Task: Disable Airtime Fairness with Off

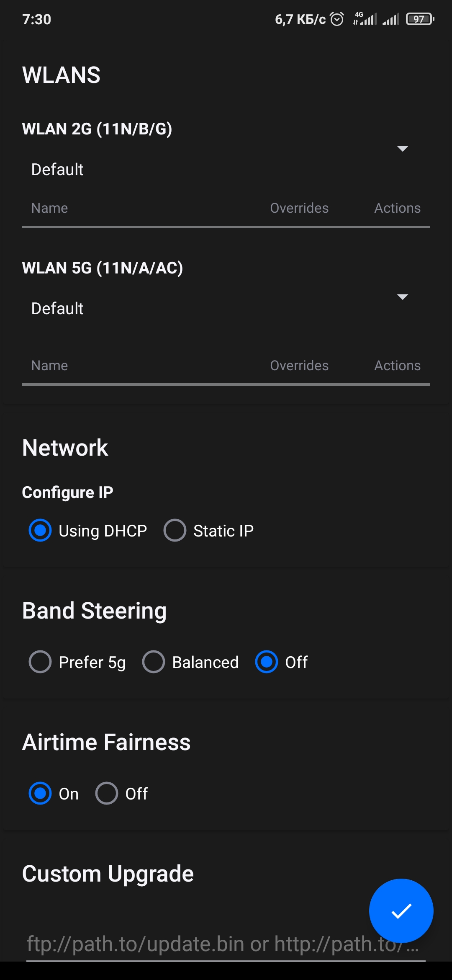Action: pyautogui.click(x=107, y=793)
